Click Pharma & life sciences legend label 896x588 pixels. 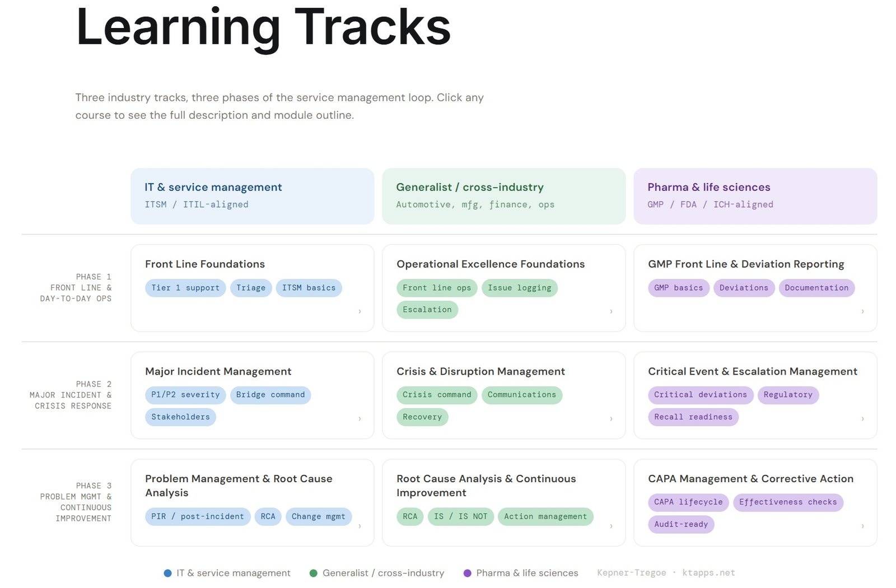click(x=527, y=573)
